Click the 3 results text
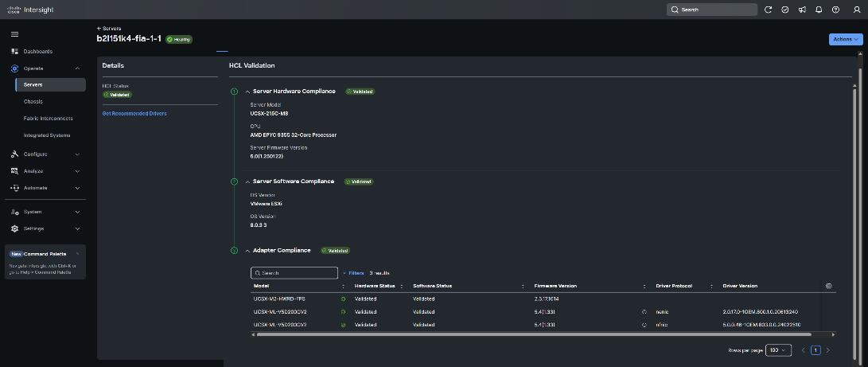Screen dimensions: 868x367 coord(380,273)
